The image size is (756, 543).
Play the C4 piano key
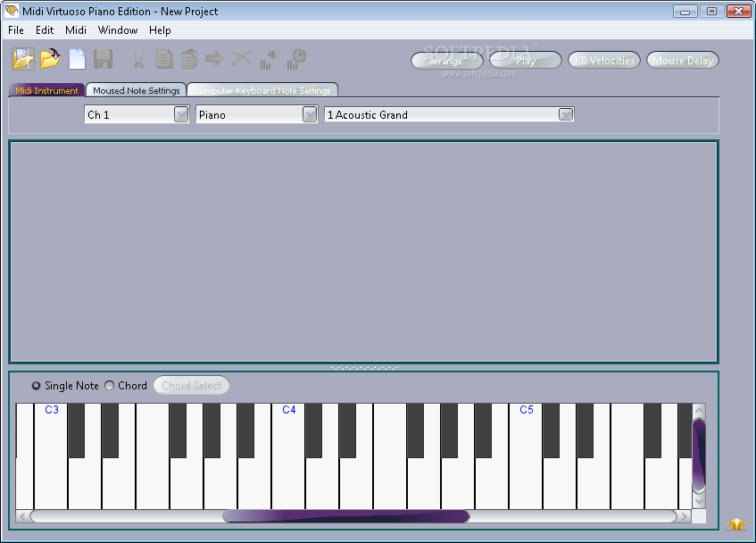[288, 482]
